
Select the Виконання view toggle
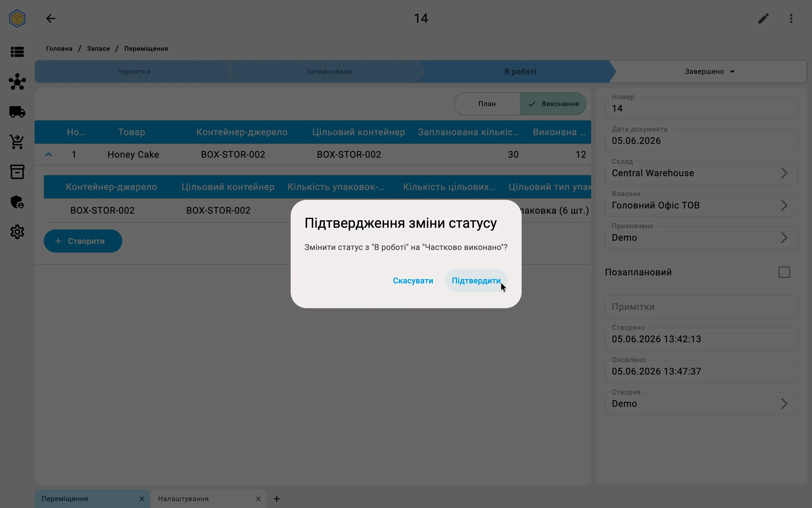click(553, 104)
